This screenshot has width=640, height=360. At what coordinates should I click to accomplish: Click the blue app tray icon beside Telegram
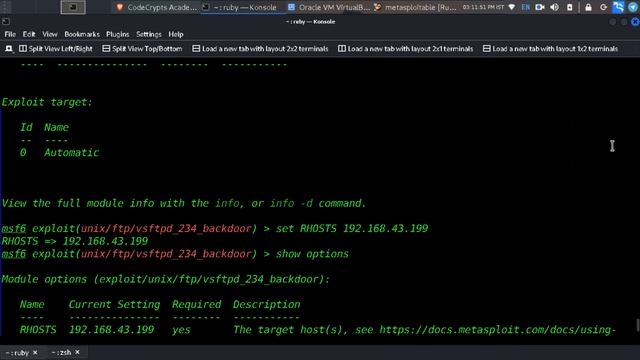[618, 7]
